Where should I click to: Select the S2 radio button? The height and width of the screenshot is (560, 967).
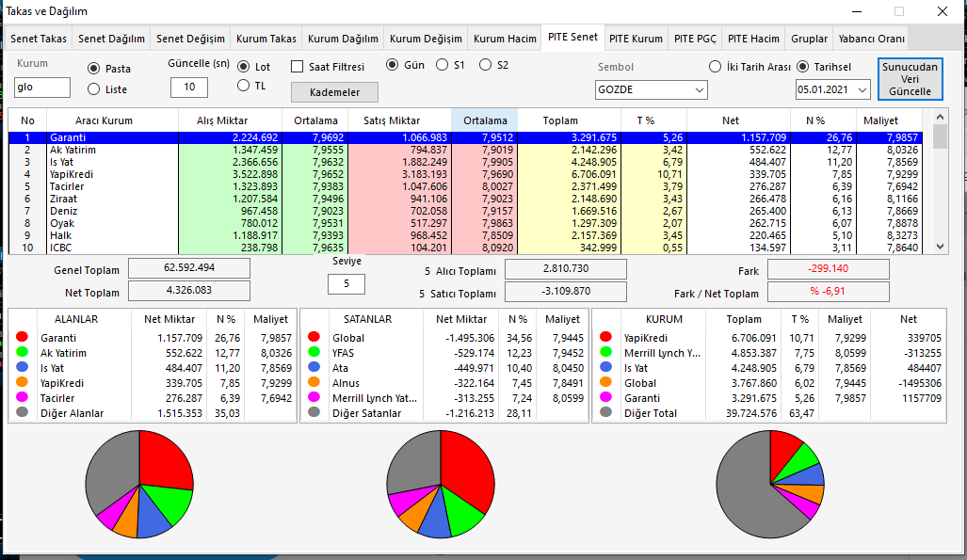click(485, 65)
